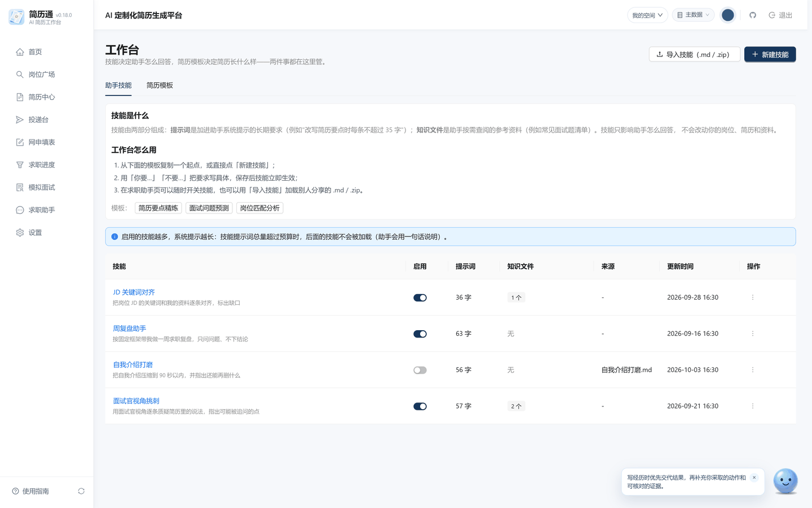The width and height of the screenshot is (812, 508).
Task: Log out with the 退出 button
Action: click(x=780, y=15)
